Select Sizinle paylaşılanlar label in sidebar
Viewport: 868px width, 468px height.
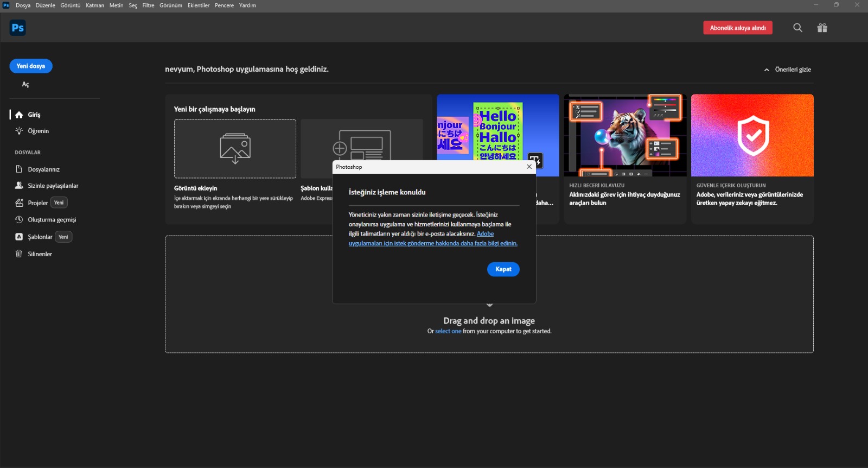(53, 186)
